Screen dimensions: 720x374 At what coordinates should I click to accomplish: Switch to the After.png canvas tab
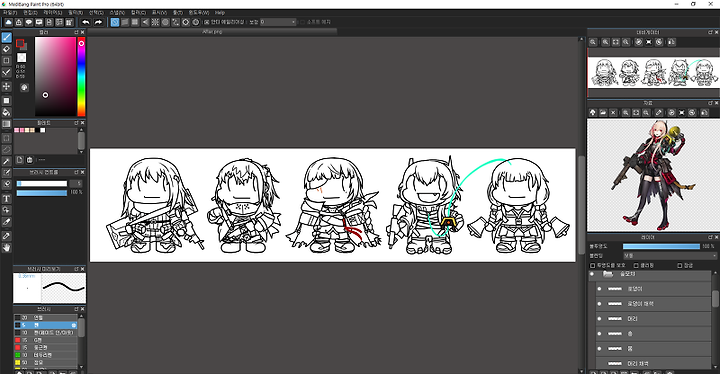212,32
